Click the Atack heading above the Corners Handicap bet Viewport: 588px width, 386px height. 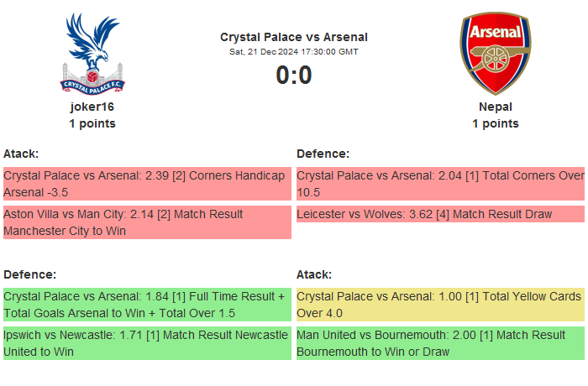pos(21,154)
